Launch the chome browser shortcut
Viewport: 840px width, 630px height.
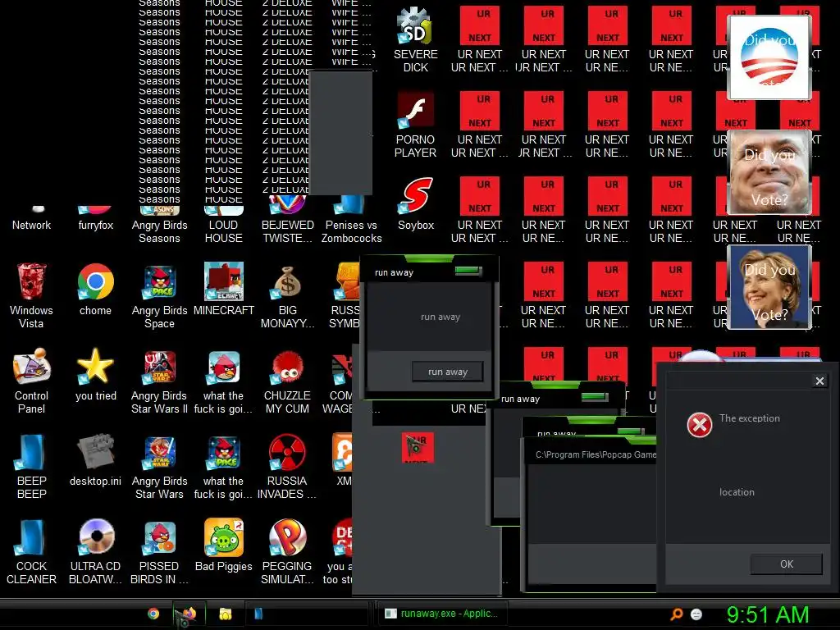pos(95,290)
